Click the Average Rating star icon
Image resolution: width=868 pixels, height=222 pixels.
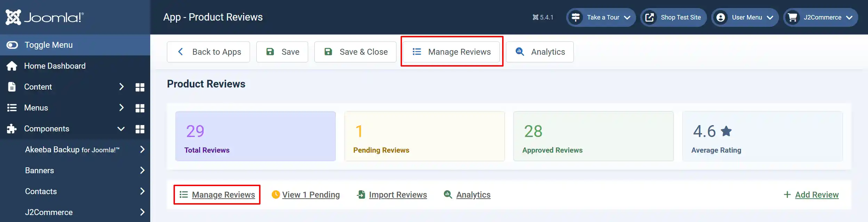click(x=726, y=131)
